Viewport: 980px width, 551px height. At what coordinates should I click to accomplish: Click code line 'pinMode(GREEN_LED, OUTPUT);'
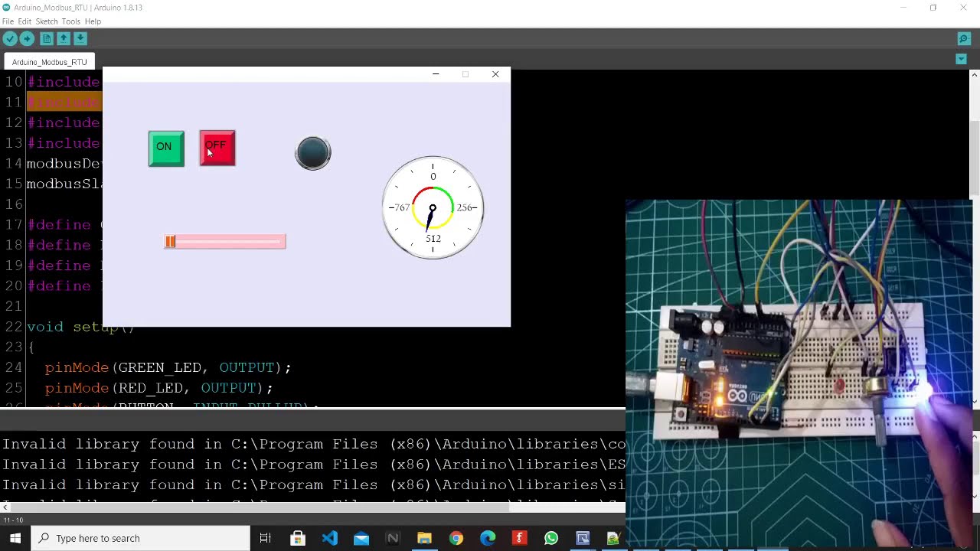[x=168, y=367]
